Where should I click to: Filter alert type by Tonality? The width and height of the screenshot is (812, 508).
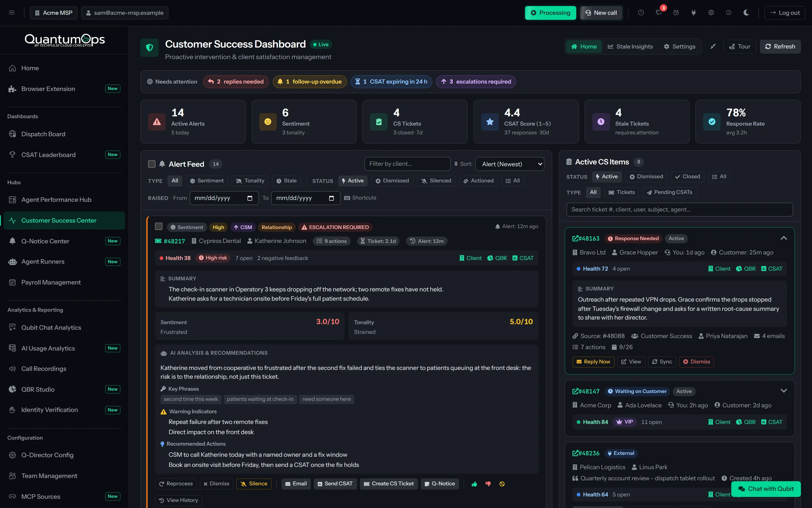coord(250,181)
